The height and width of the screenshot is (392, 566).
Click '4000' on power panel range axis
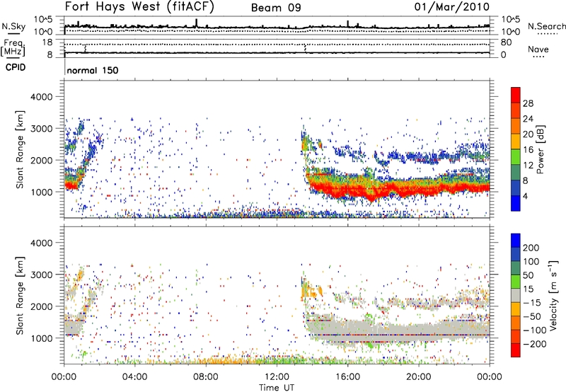[x=42, y=97]
